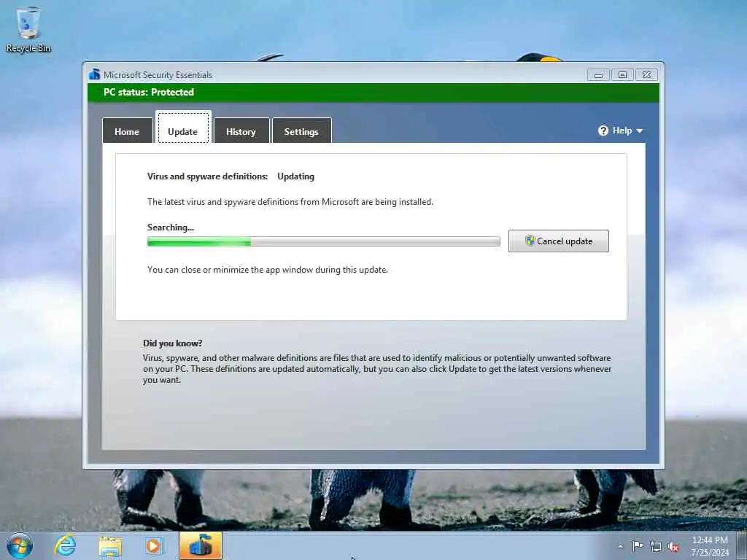The width and height of the screenshot is (747, 560).
Task: Click the 'Searching...' status text
Action: tap(171, 227)
